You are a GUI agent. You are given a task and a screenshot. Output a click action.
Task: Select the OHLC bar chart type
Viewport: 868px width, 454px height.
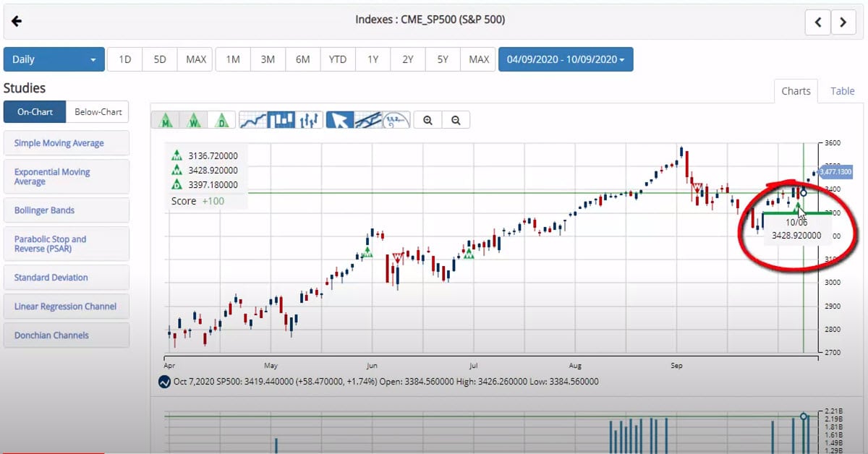click(309, 121)
